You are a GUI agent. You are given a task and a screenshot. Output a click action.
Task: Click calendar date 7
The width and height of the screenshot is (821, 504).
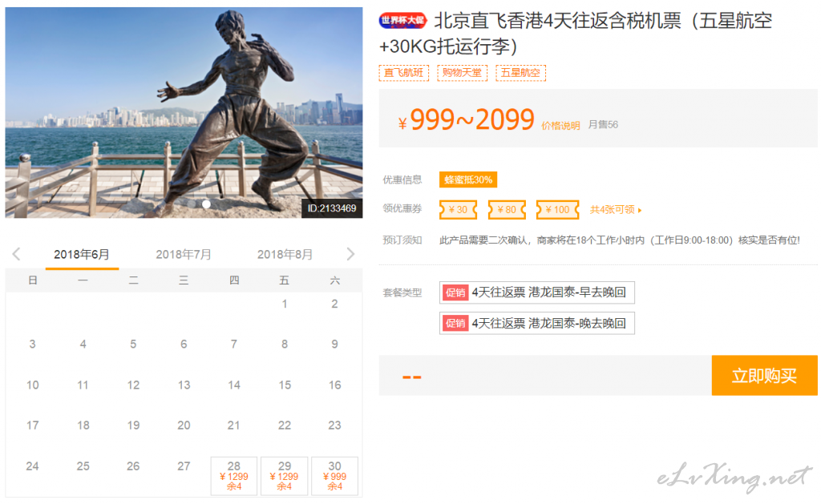234,345
